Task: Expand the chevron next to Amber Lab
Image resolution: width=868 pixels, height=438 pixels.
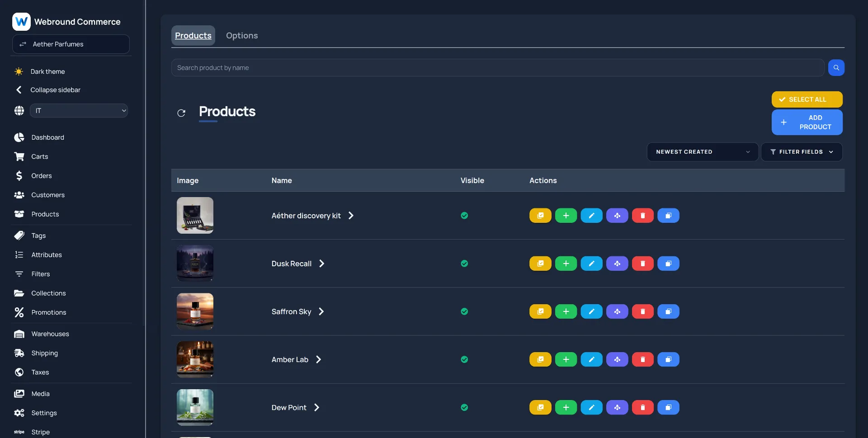Action: [318, 359]
